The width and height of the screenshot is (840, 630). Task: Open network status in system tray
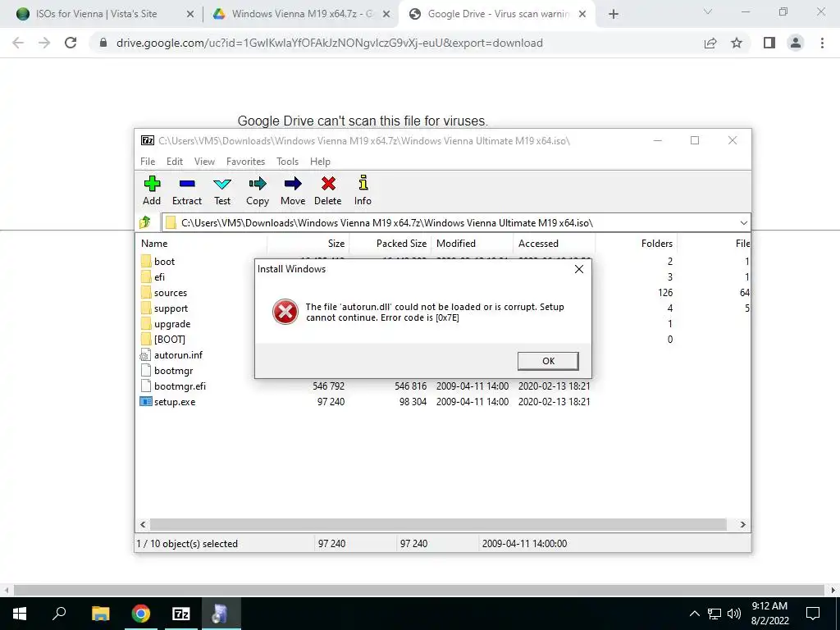714,614
